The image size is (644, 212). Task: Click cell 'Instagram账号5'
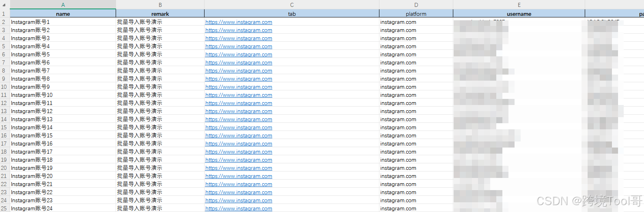point(63,54)
